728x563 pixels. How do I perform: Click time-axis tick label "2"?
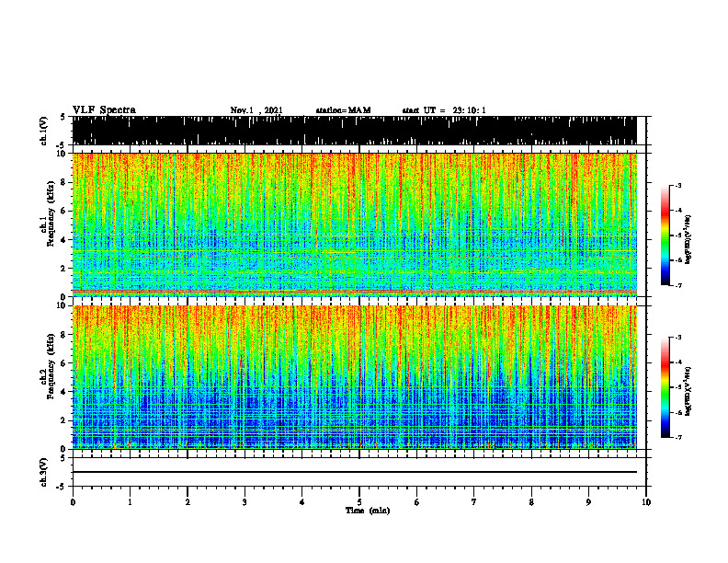[188, 502]
